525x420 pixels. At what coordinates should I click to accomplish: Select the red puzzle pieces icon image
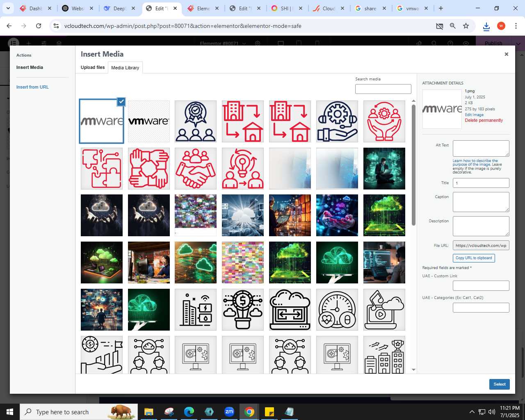pyautogui.click(x=102, y=169)
